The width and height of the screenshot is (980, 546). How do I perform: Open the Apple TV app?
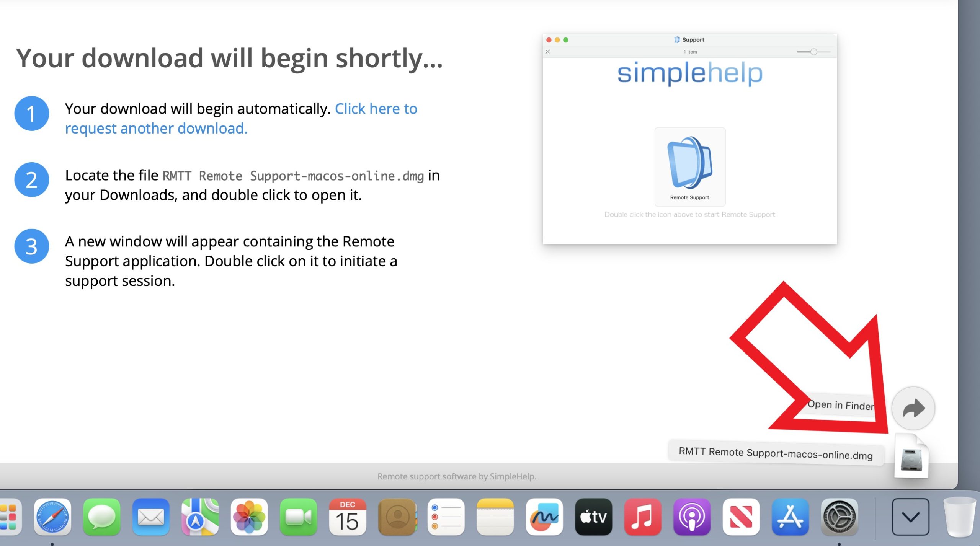(594, 517)
